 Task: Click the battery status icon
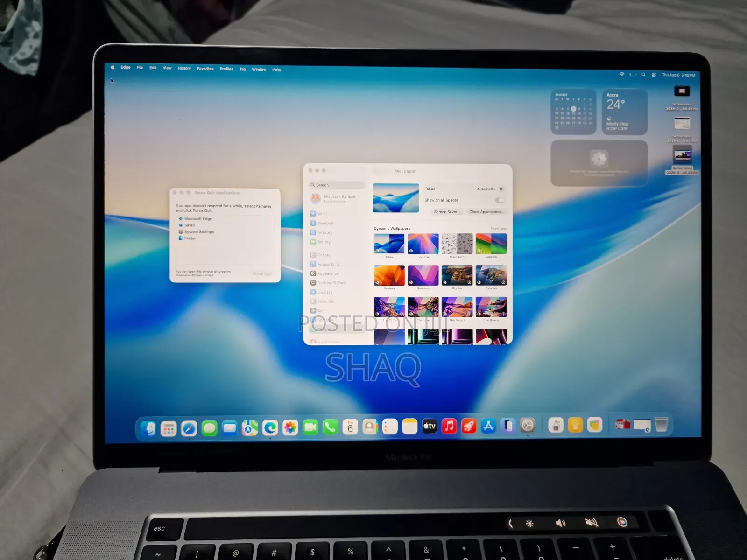tap(633, 75)
